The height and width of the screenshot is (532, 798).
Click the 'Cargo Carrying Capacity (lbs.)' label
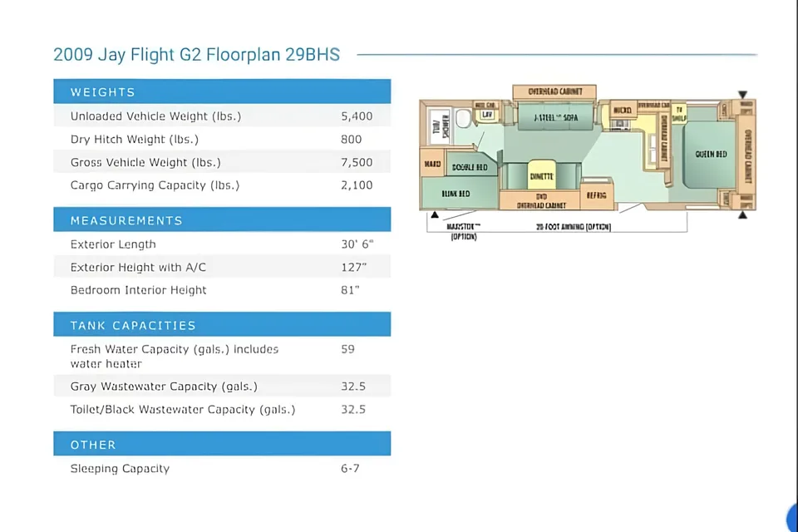155,185
